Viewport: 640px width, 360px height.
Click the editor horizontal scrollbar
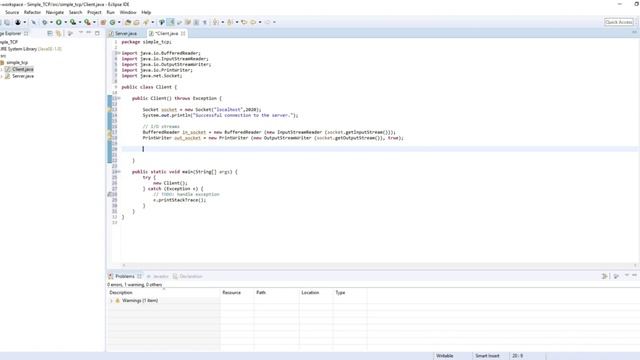pyautogui.click(x=380, y=265)
